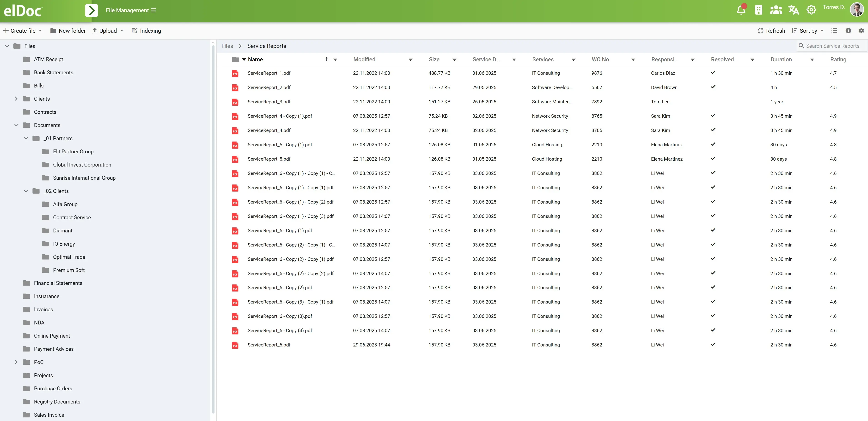
Task: Click the Resolved checkmark for ServiceReport_1.pdf
Action: pyautogui.click(x=713, y=73)
